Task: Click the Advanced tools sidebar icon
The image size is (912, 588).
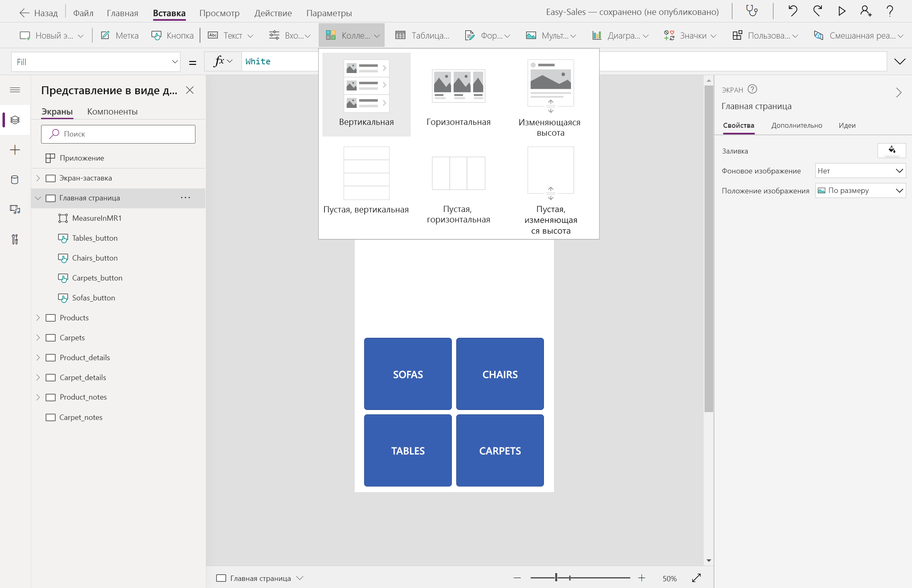Action: tap(15, 239)
